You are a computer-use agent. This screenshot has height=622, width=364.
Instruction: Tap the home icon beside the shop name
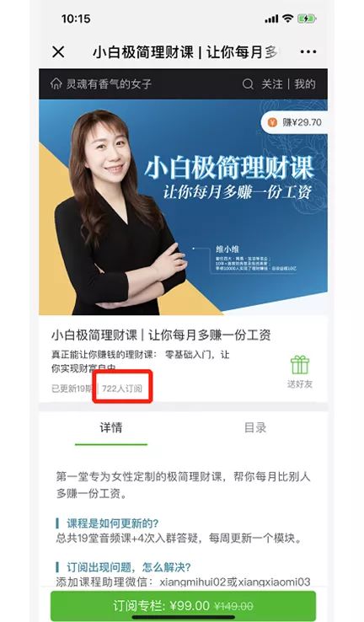(x=56, y=83)
